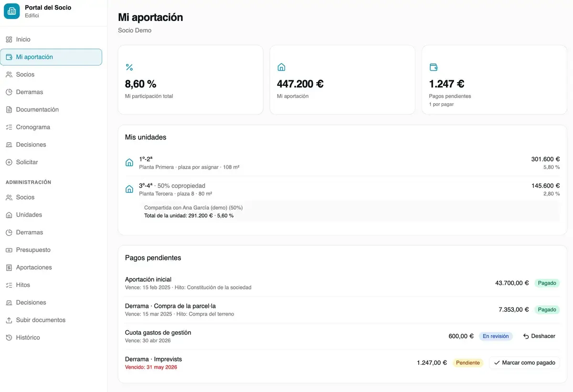Click the house icon beside Unidades
573x392 pixels.
pyautogui.click(x=9, y=215)
